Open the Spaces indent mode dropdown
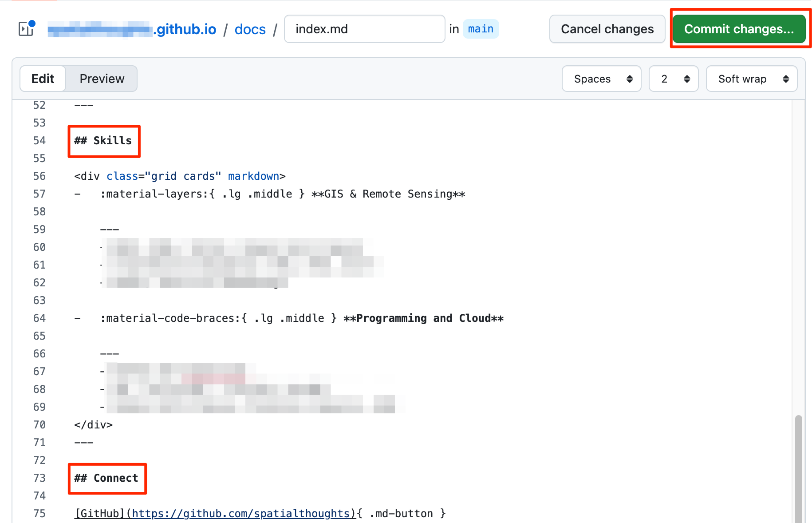This screenshot has width=812, height=523. 601,79
